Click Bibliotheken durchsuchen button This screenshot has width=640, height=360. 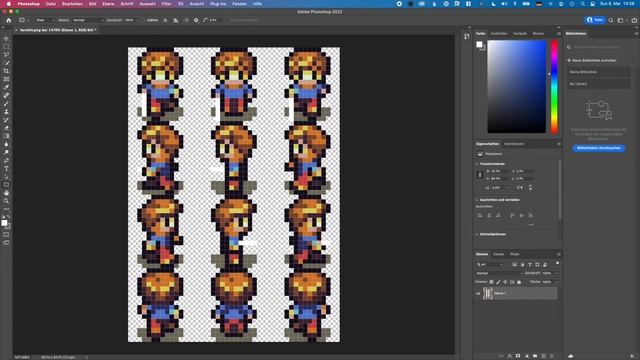(x=599, y=148)
